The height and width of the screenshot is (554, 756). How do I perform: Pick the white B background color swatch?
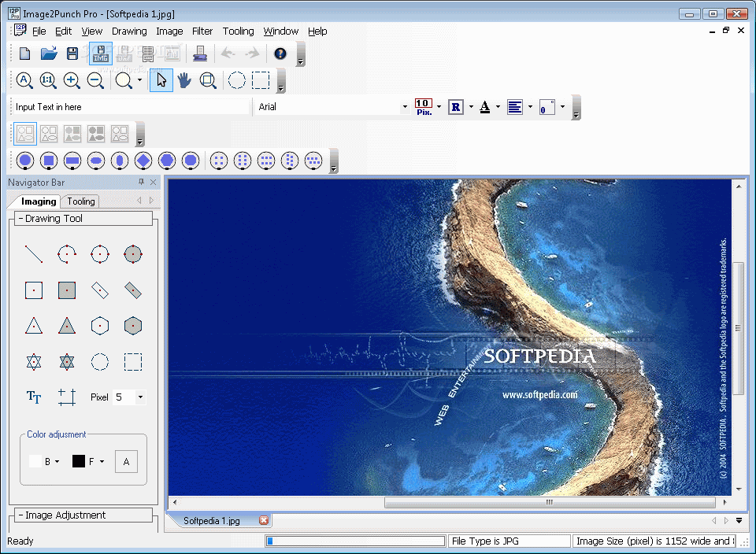(35, 461)
